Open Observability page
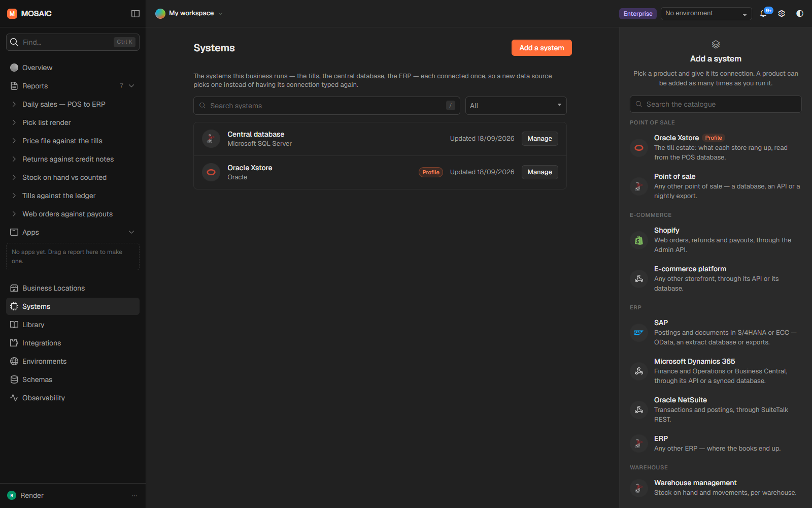Screen dimensions: 812x508 [x=73, y=398]
